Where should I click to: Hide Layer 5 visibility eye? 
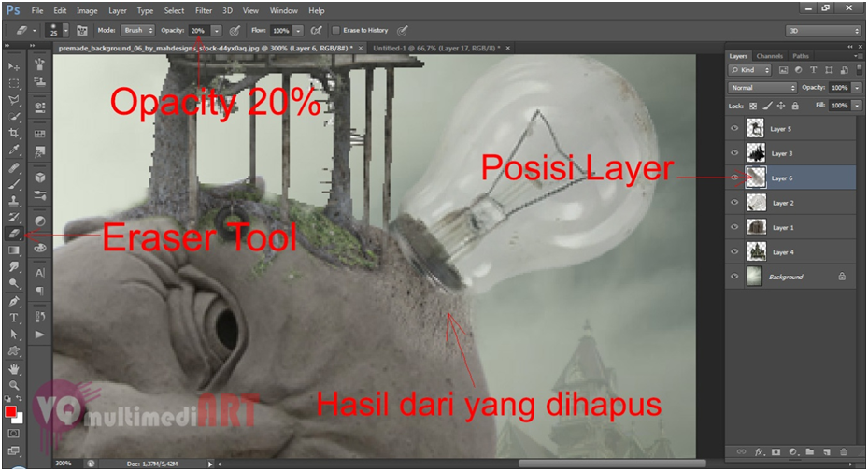tap(734, 128)
